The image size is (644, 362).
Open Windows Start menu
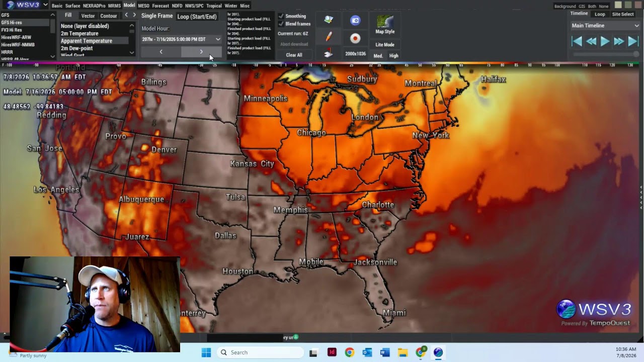pos(206,352)
